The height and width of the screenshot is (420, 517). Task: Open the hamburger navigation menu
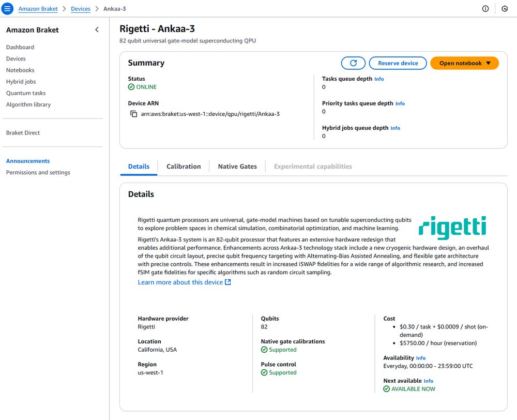(7, 9)
